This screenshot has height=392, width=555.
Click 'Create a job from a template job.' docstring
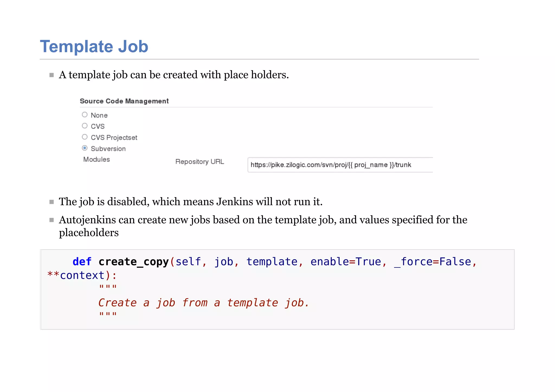[x=204, y=303]
